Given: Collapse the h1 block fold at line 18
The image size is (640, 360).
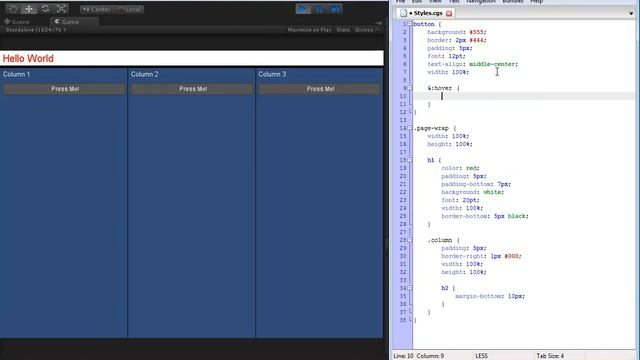Looking at the screenshot, I should (x=410, y=160).
